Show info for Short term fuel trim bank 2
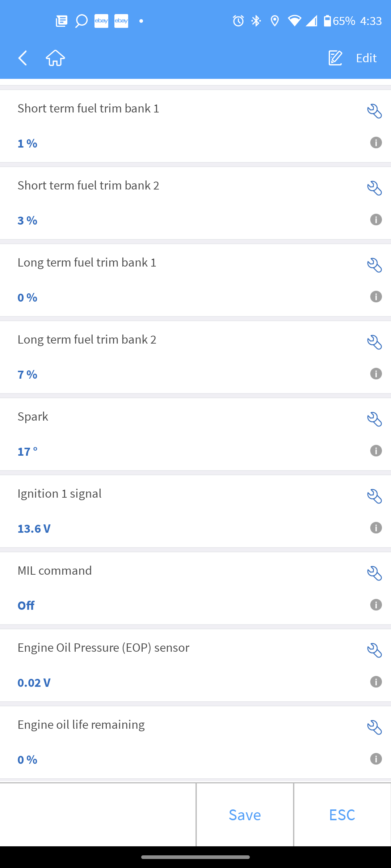Screen dimensions: 391x868 point(376,220)
